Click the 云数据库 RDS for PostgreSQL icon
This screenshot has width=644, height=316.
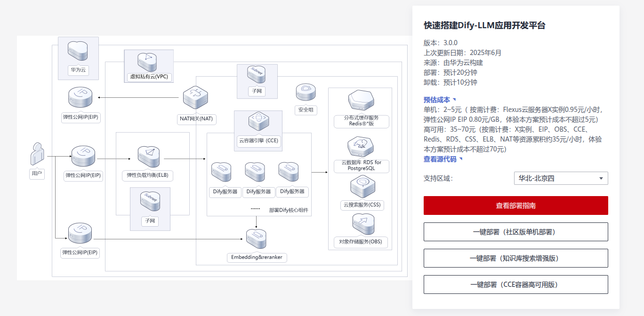361,148
